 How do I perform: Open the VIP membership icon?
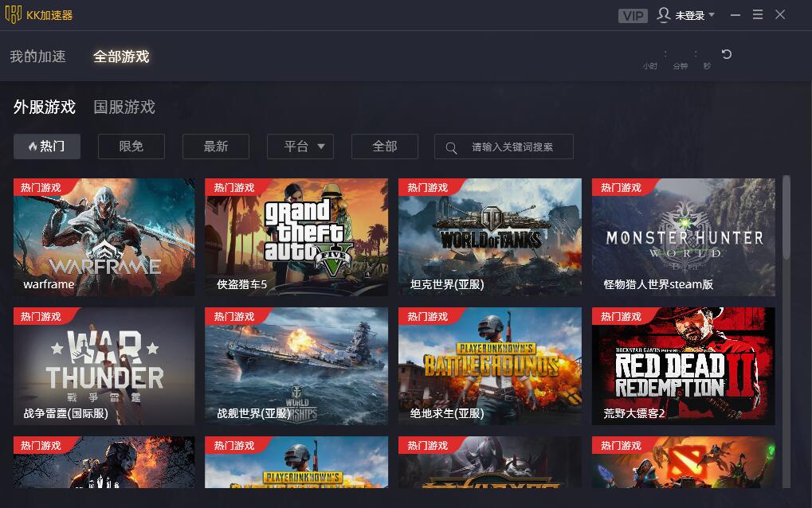pyautogui.click(x=634, y=14)
